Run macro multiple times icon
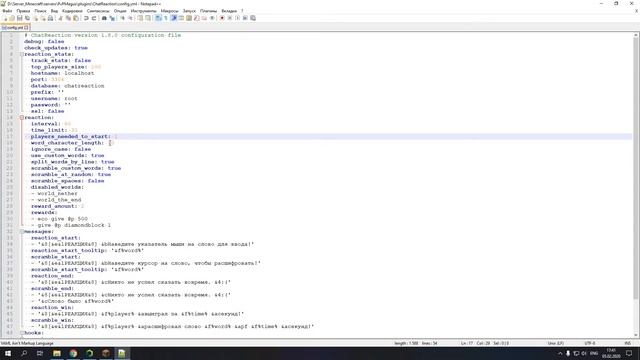 pyautogui.click(x=245, y=18)
